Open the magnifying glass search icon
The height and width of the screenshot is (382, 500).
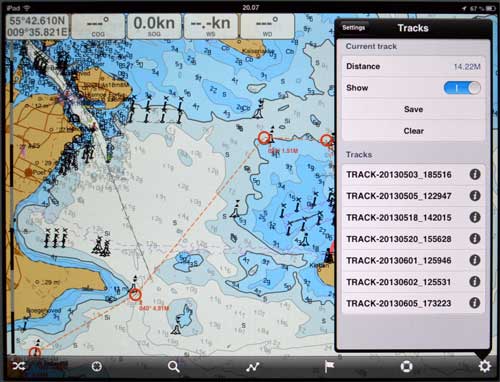coord(174,367)
